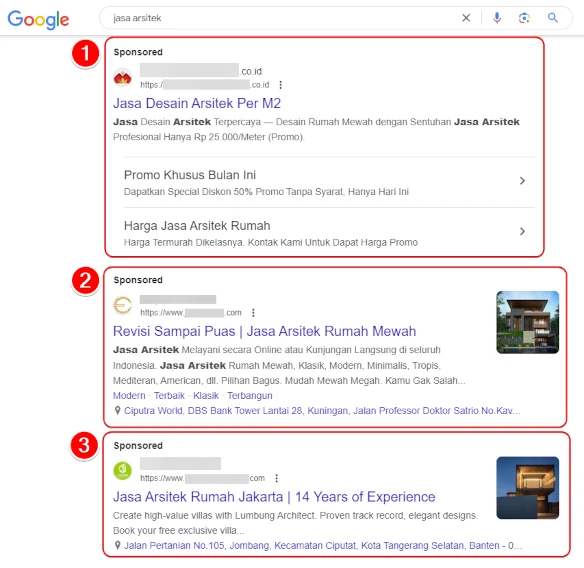Open the Terbangun sitelink
Image resolution: width=584 pixels, height=568 pixels.
click(250, 396)
